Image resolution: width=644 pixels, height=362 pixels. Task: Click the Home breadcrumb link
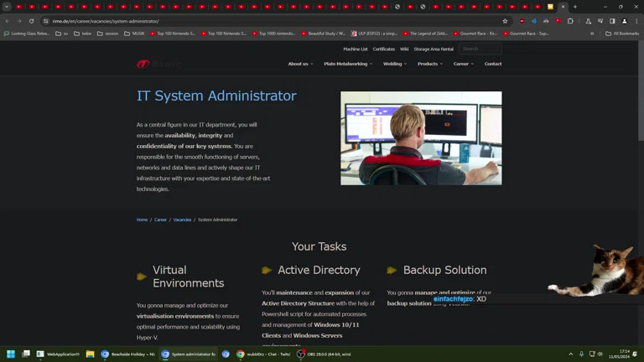click(142, 220)
